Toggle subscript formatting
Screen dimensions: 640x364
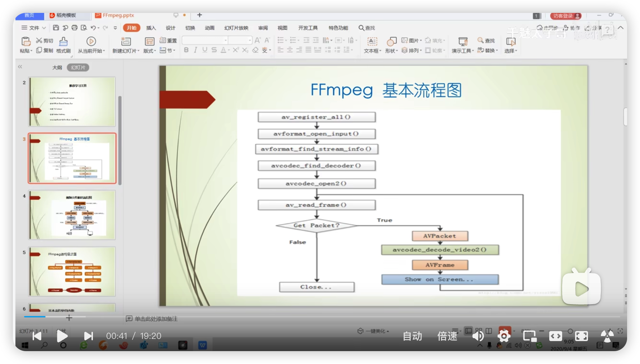pos(245,50)
